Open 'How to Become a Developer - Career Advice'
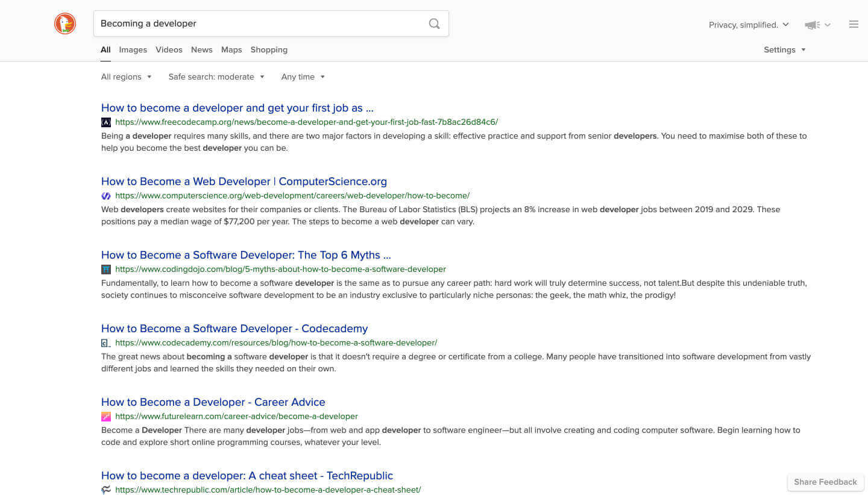 213,402
